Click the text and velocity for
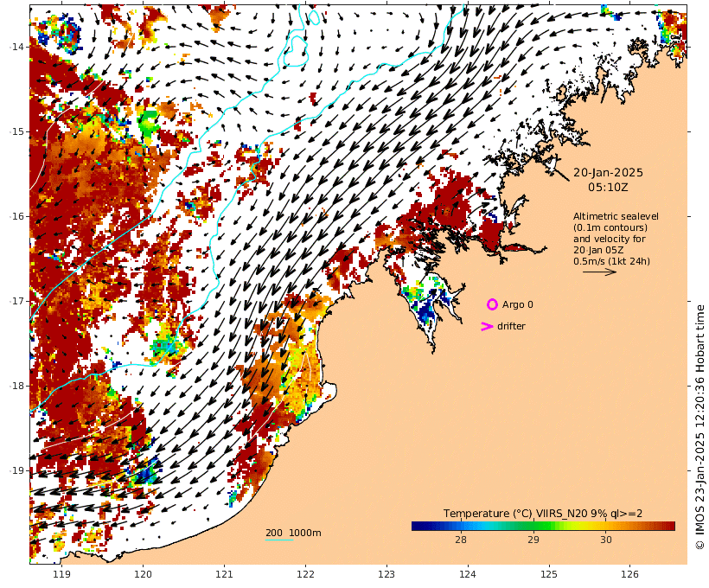Screen dimensions: 709x588 (610, 240)
